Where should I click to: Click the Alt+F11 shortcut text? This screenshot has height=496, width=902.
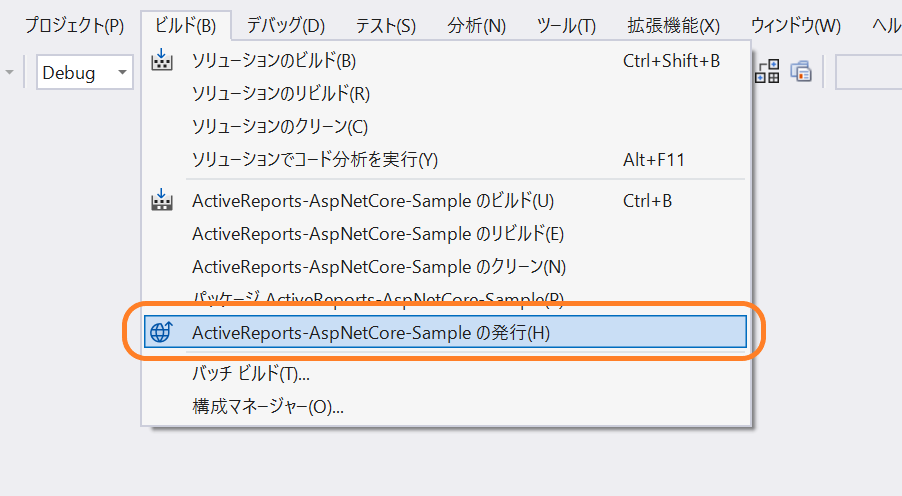[654, 160]
